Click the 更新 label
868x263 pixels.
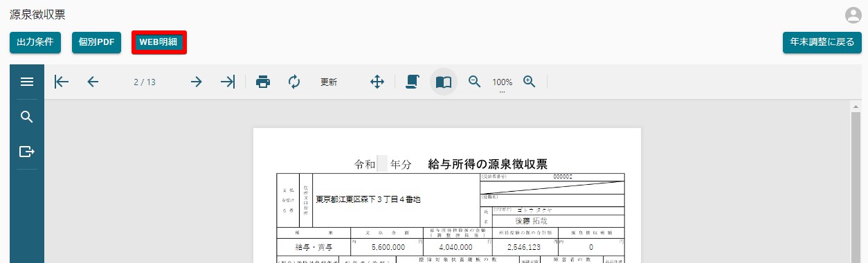(x=328, y=82)
